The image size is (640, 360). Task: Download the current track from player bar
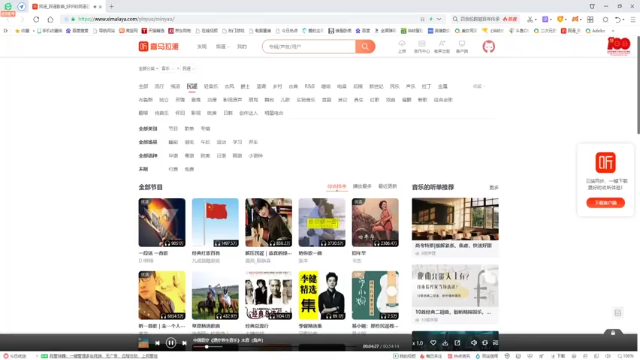(x=445, y=343)
